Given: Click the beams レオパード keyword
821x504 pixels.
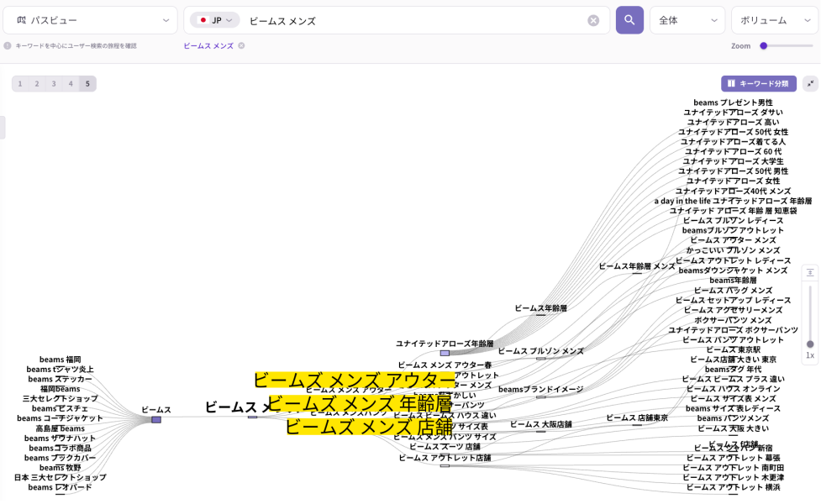Looking at the screenshot, I should [61, 487].
